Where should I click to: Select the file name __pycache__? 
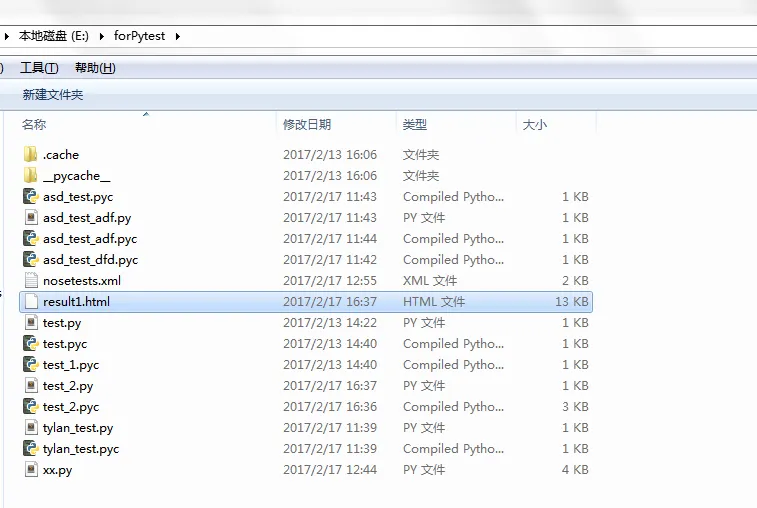pos(77,176)
